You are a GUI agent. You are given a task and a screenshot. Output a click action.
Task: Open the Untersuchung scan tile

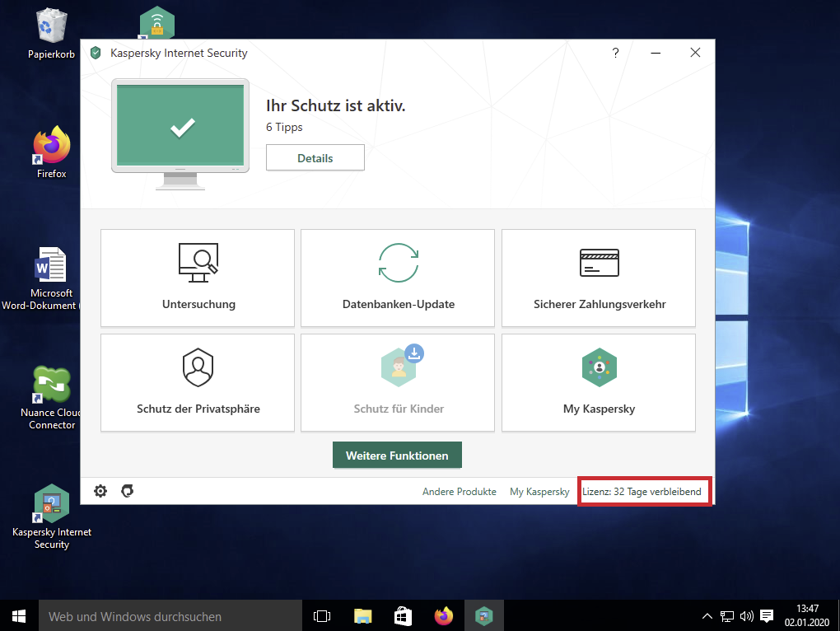[197, 278]
